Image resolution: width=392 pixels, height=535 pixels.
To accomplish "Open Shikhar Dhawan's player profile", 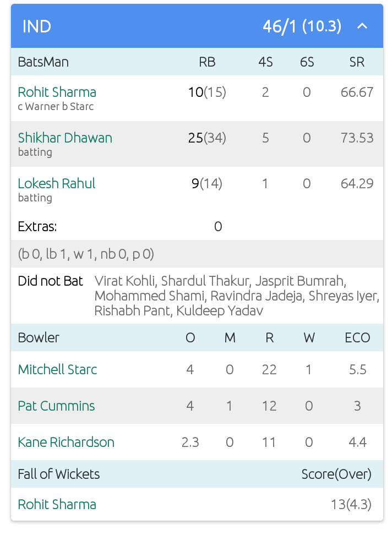I will point(65,138).
